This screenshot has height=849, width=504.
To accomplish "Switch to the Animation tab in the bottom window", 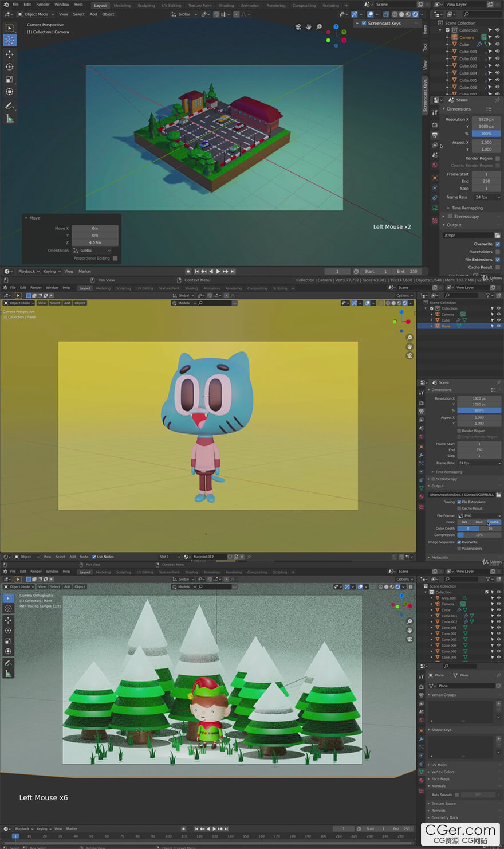I will pyautogui.click(x=211, y=572).
